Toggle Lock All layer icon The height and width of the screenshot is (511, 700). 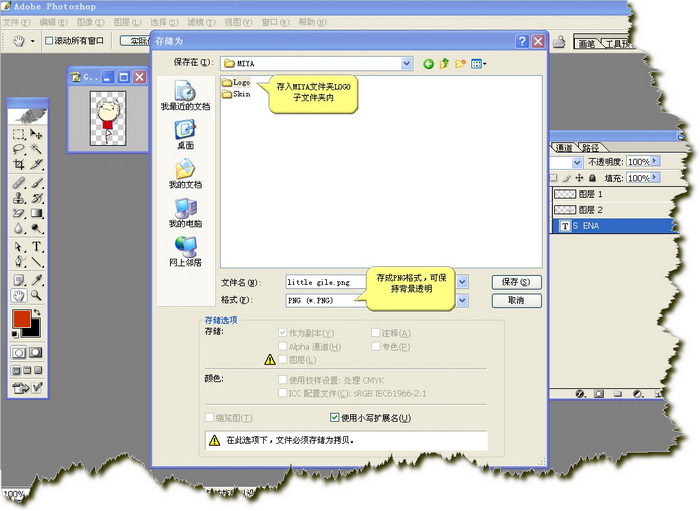click(592, 178)
